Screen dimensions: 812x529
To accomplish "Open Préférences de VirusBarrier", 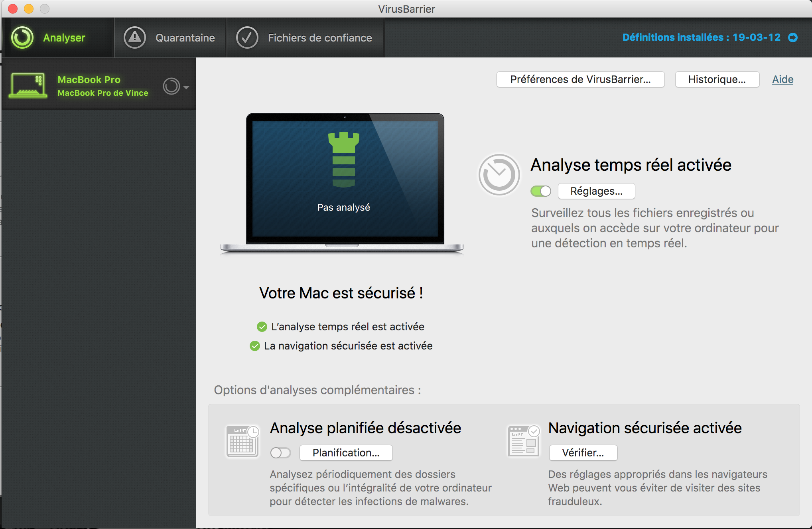I will pos(580,79).
